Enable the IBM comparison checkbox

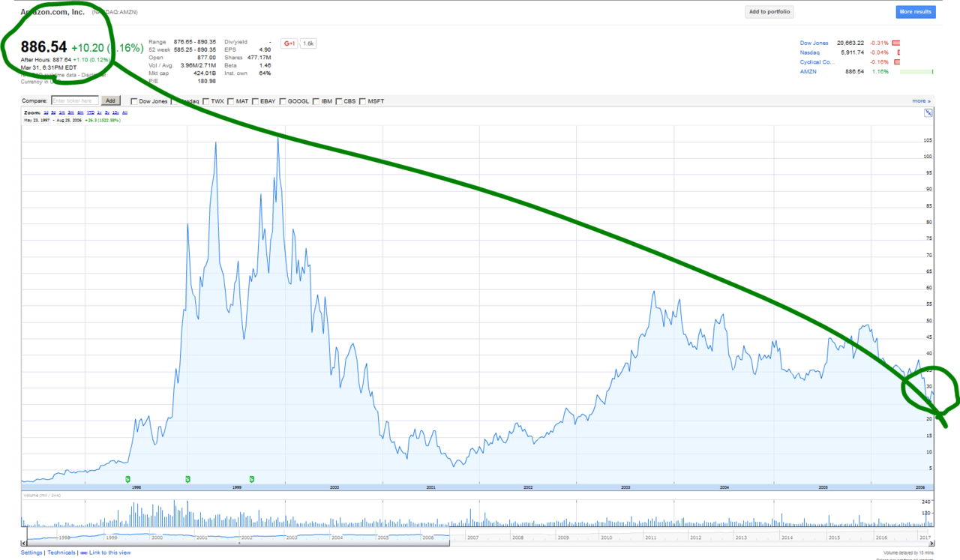coord(316,101)
